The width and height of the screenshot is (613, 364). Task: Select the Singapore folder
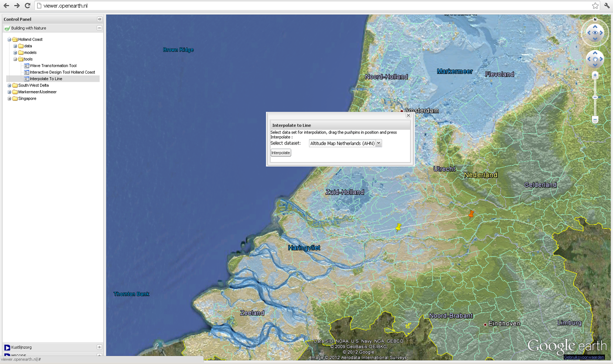[27, 98]
